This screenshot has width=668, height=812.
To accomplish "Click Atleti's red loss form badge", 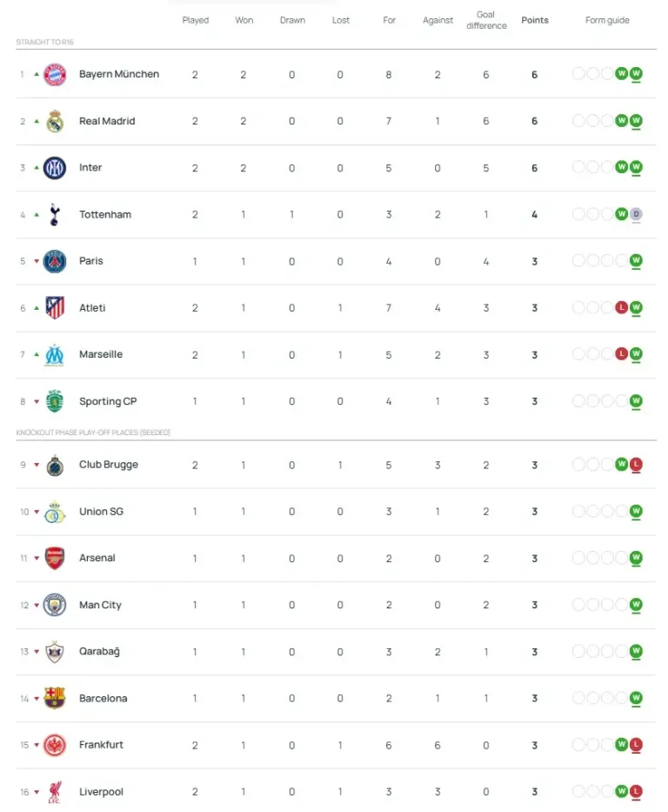I will pyautogui.click(x=621, y=307).
